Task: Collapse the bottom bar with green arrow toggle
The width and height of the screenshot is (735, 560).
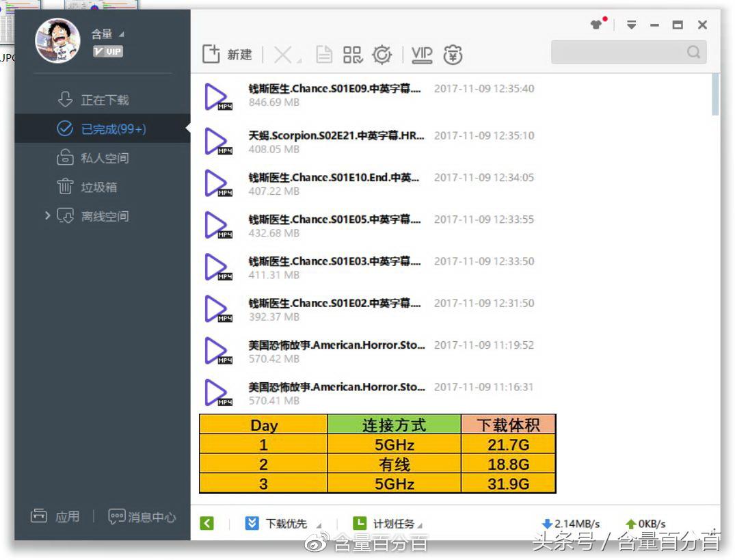Action: [x=208, y=522]
